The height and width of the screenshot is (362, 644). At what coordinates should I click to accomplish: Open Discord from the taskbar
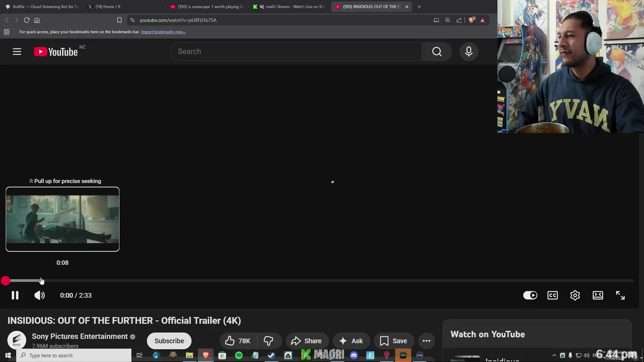click(x=354, y=355)
